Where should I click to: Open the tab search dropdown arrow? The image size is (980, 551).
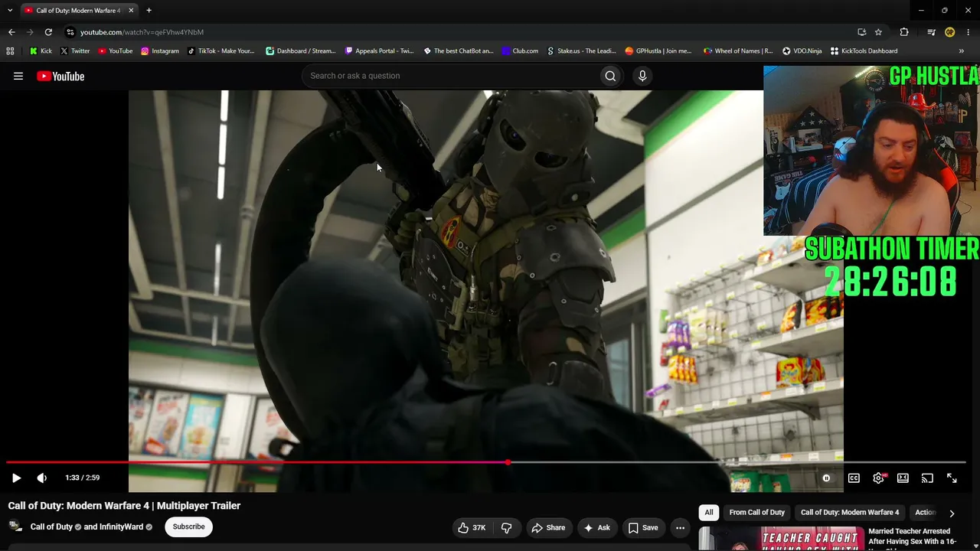[x=10, y=11]
